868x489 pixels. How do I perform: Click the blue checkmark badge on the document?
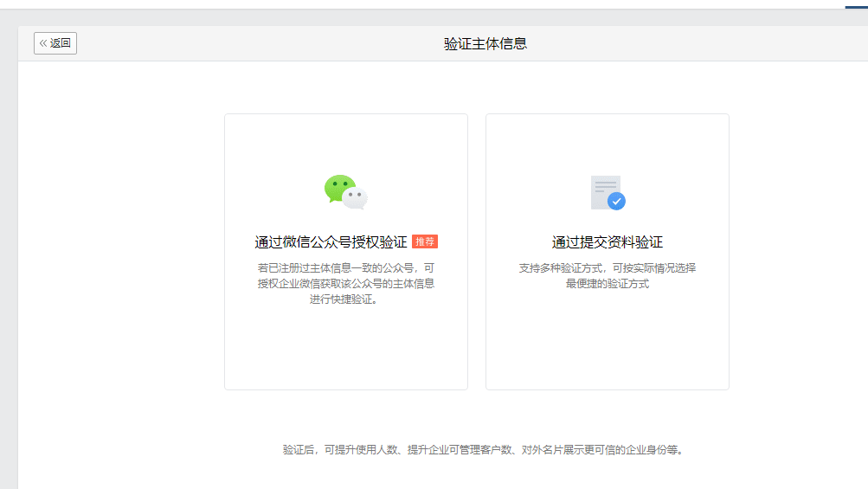pyautogui.click(x=616, y=201)
